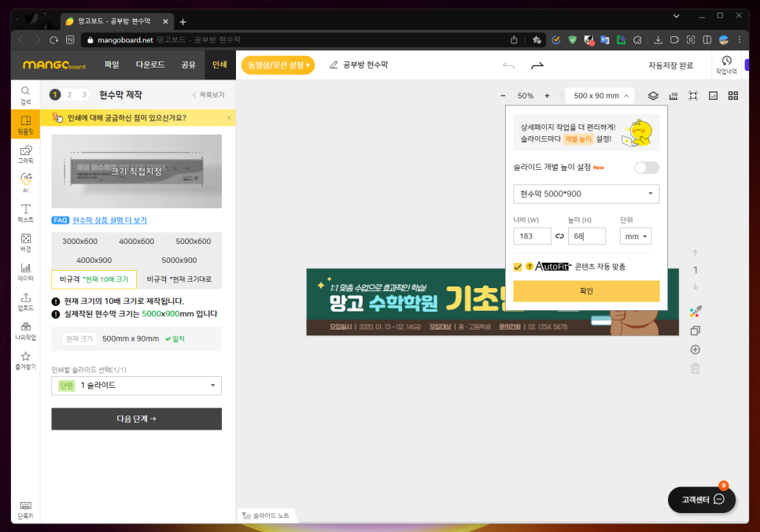Click the 확인 confirm button
The width and height of the screenshot is (760, 532).
click(x=586, y=291)
